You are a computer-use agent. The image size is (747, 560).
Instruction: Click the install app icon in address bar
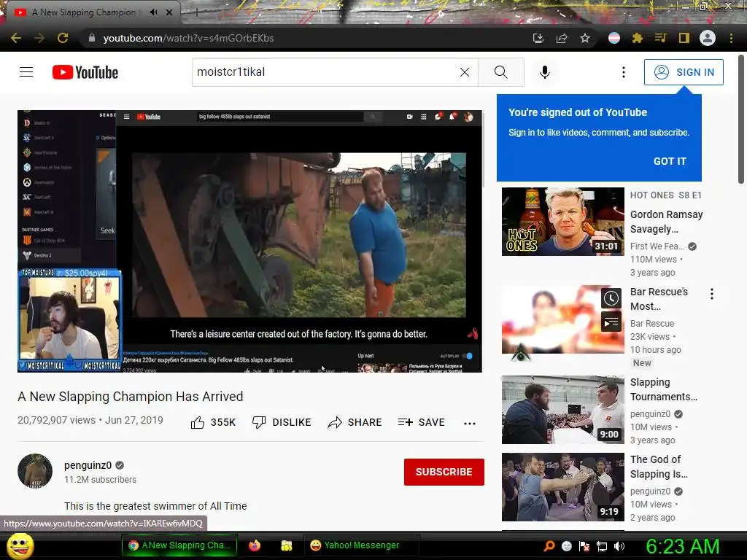(x=538, y=38)
